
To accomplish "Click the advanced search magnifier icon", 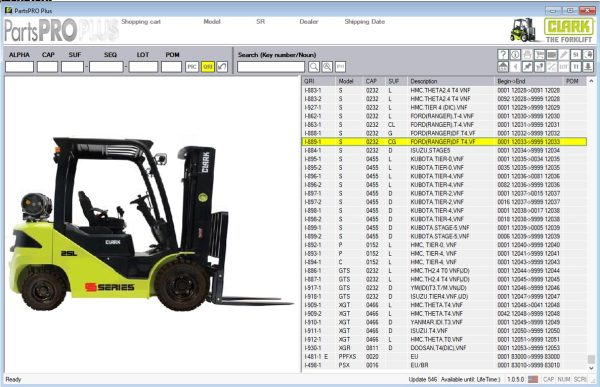I will [x=327, y=67].
